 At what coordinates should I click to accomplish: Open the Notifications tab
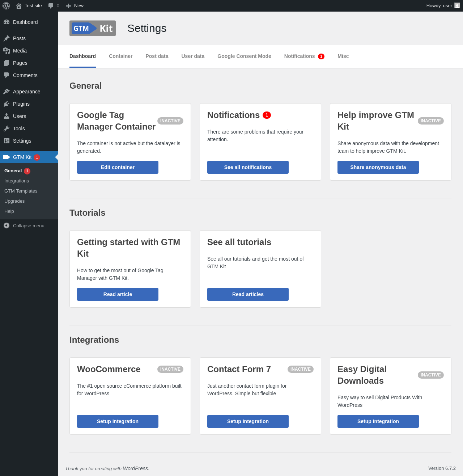pyautogui.click(x=300, y=56)
